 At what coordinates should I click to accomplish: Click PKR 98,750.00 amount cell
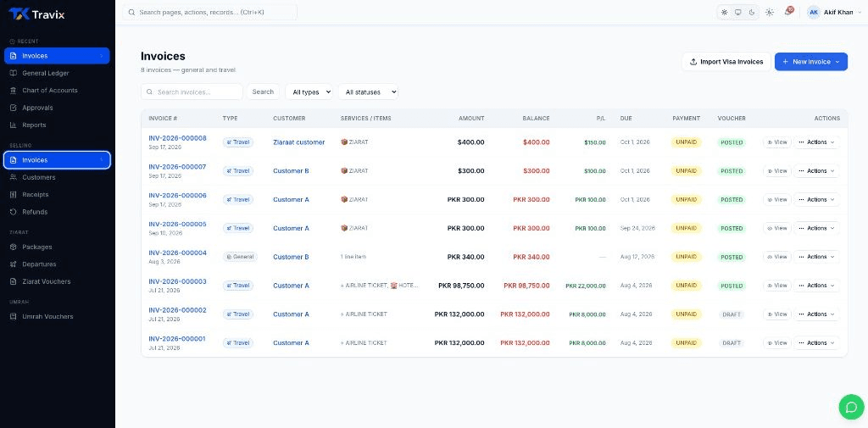(x=461, y=286)
